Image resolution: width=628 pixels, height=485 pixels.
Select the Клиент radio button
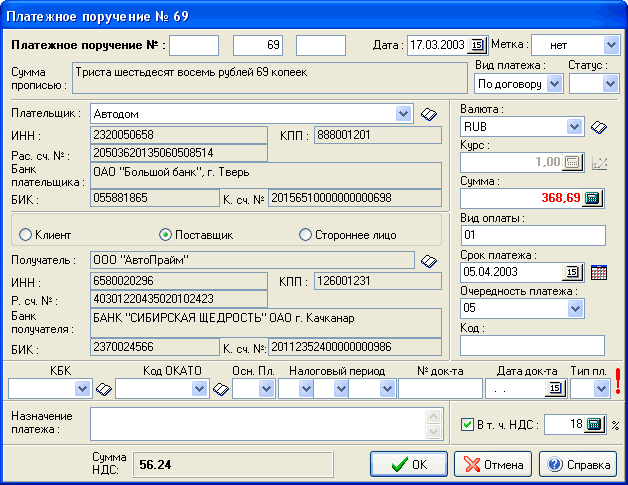tap(25, 234)
